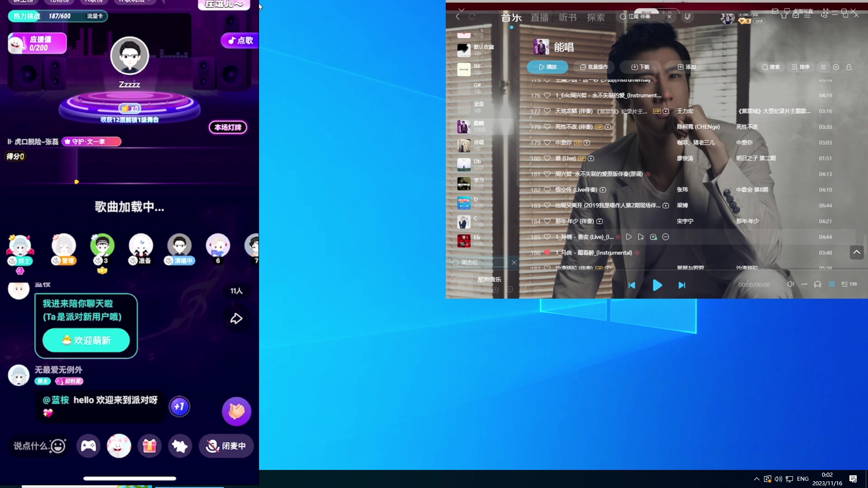This screenshot has height=488, width=868.
Task: Click the back-to-top arrow button in song list
Action: (x=857, y=253)
